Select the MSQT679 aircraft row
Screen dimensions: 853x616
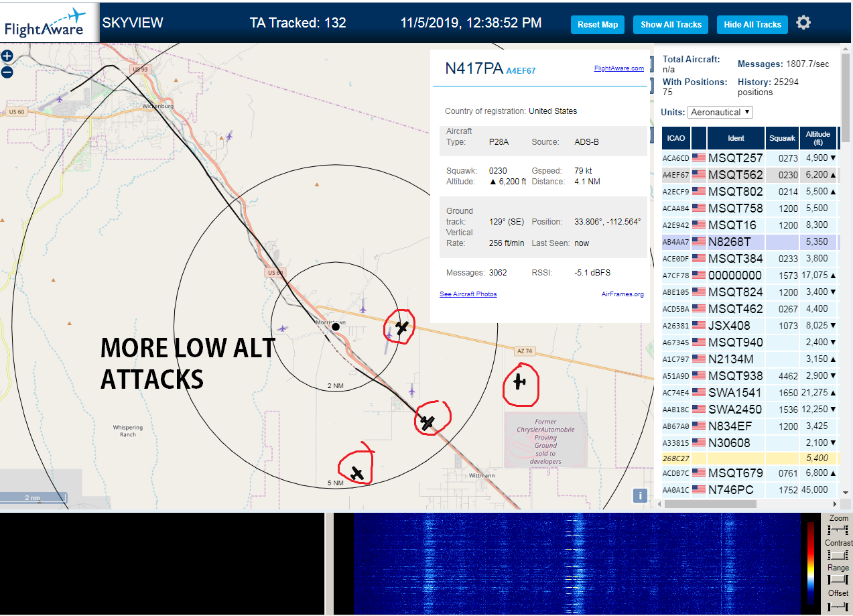click(750, 473)
